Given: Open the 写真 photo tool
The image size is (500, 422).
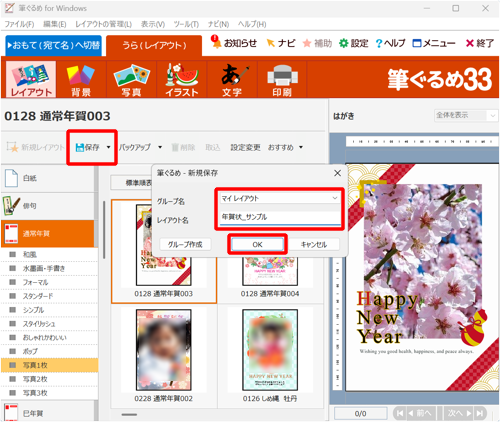Looking at the screenshot, I should pos(131,79).
